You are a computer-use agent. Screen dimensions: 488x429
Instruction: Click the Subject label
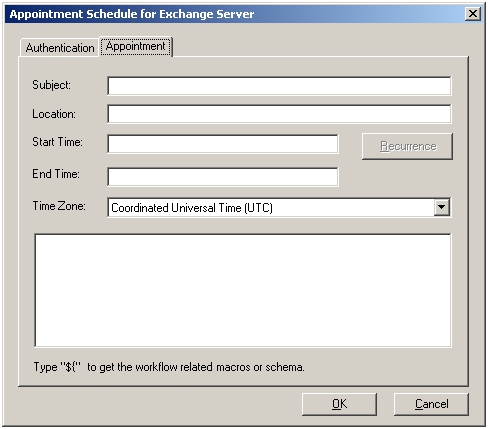click(x=51, y=85)
